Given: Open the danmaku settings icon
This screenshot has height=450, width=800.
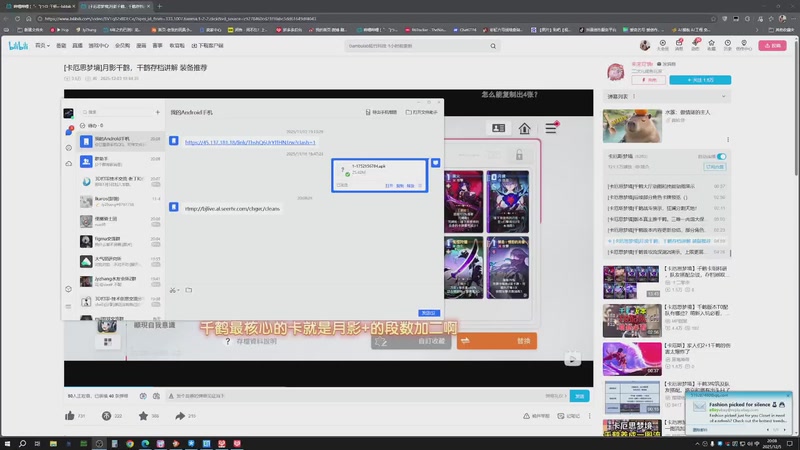Looking at the screenshot, I should coord(156,396).
